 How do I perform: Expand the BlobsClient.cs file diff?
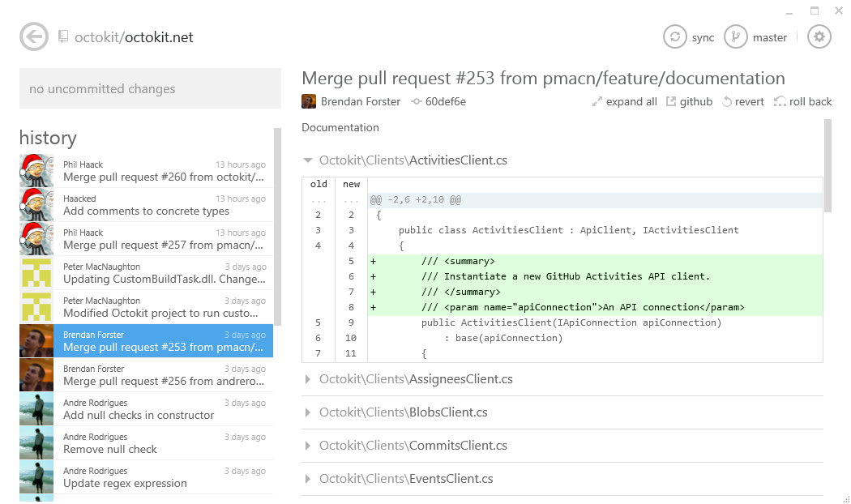[308, 412]
